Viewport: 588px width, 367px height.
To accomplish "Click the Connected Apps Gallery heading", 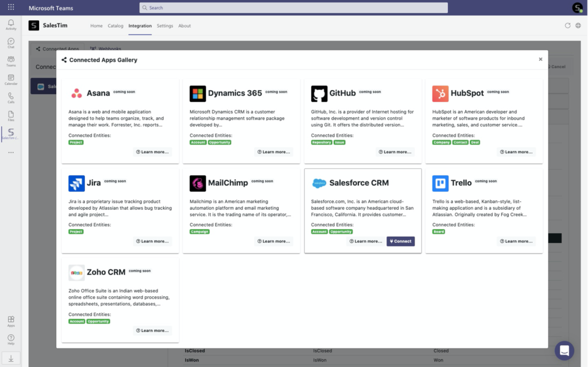I will coord(103,60).
